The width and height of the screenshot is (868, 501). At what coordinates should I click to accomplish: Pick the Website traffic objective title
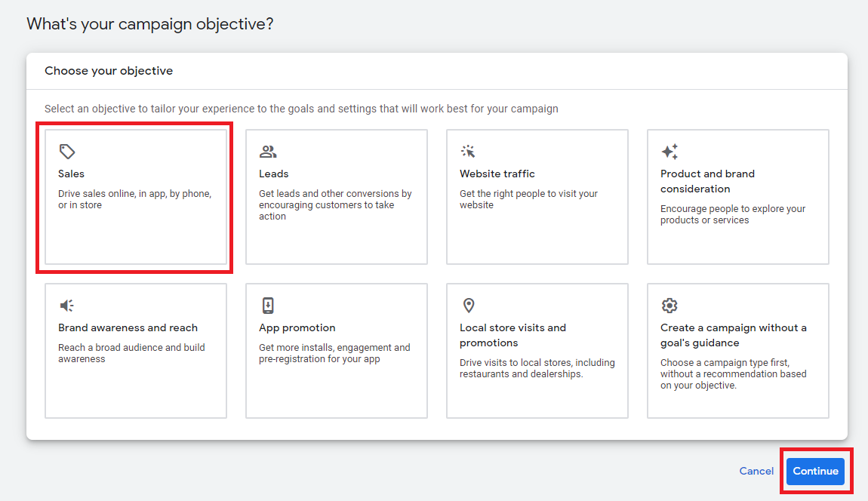[x=497, y=174]
